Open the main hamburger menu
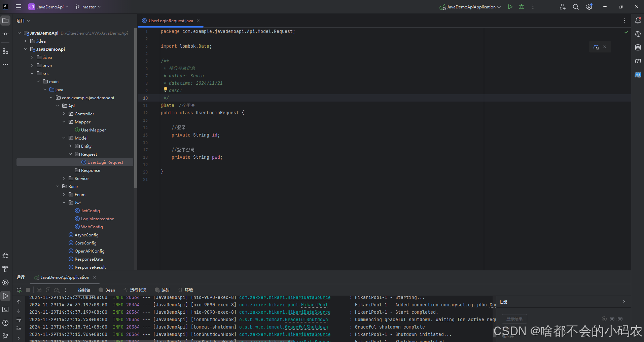 (x=19, y=7)
